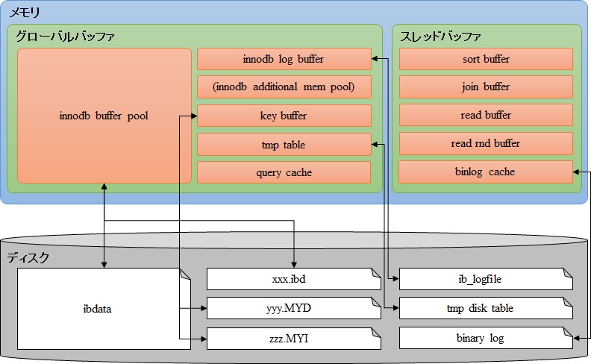The image size is (591, 364).
Task: Select the innodb log buffer block
Action: tap(284, 59)
